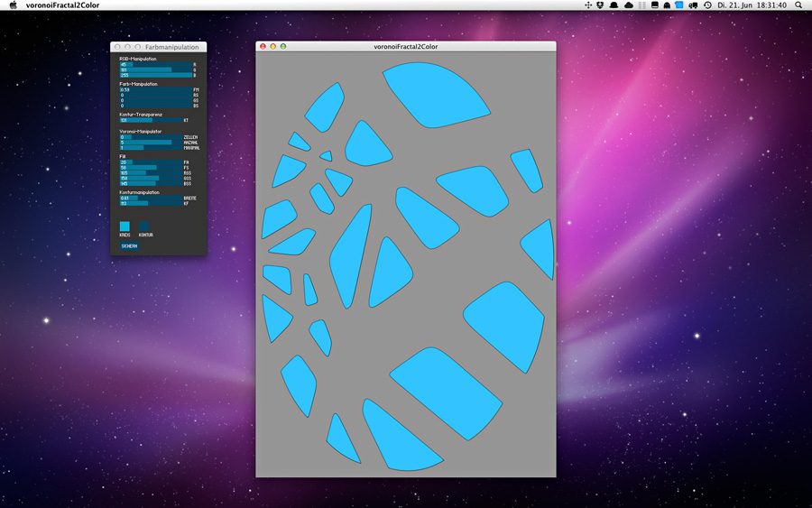Click the large blue cell at canvas top
The height and width of the screenshot is (508, 812).
click(433, 92)
